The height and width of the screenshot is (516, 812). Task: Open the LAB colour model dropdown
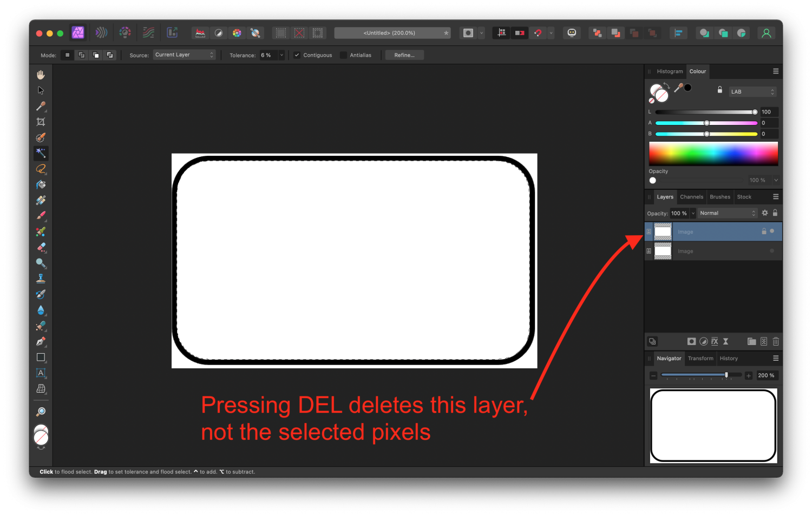coord(752,91)
